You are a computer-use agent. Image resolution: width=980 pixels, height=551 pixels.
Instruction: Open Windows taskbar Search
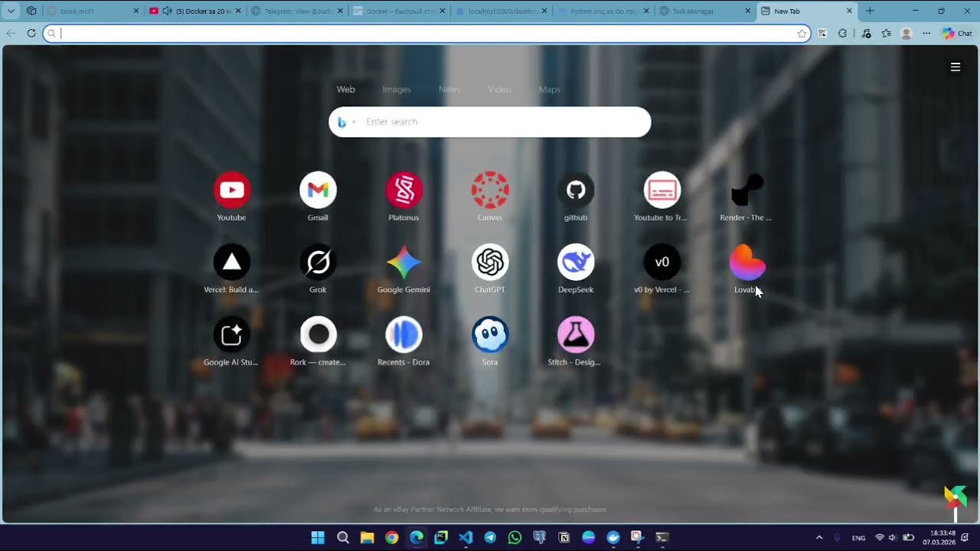coord(342,537)
